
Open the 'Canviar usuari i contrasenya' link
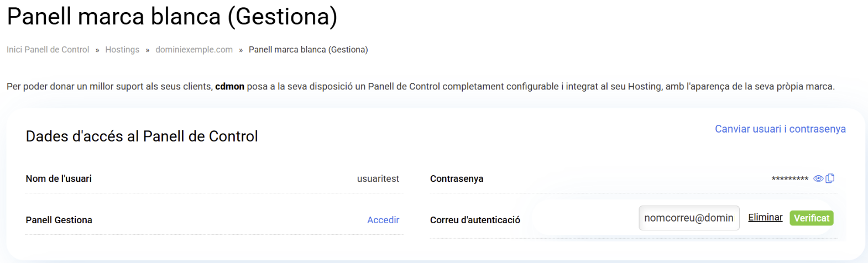tap(780, 129)
